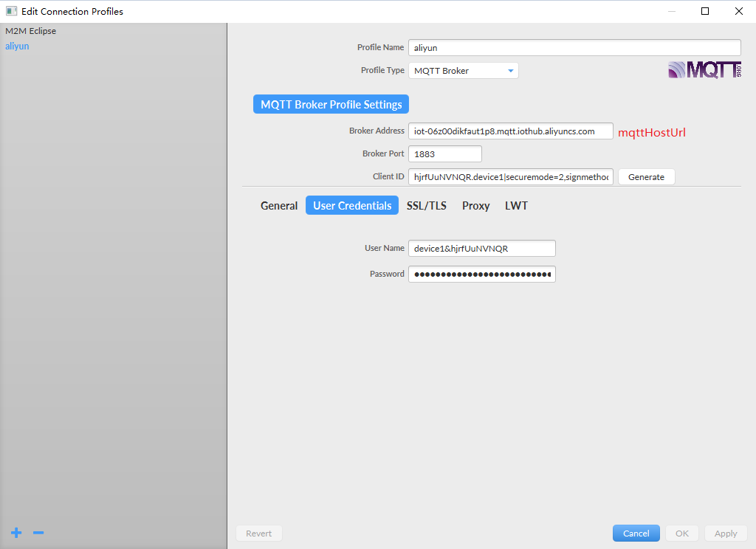756x549 pixels.
Task: Focus the User Name field
Action: coord(481,248)
